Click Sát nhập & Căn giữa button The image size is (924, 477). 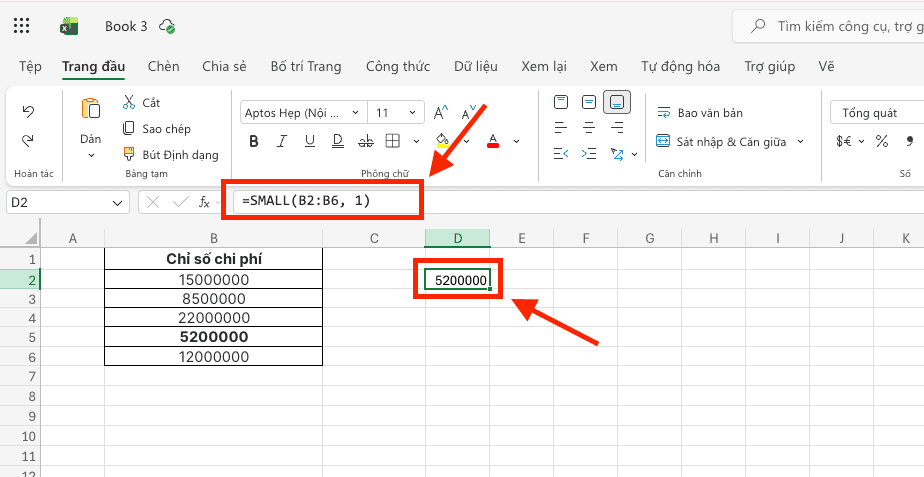pyautogui.click(x=729, y=142)
